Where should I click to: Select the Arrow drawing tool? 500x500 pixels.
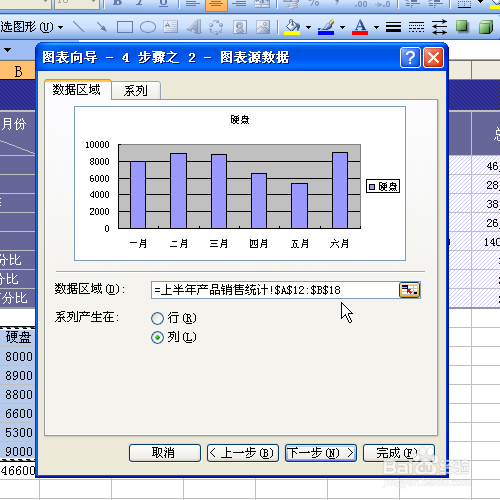pos(102,27)
